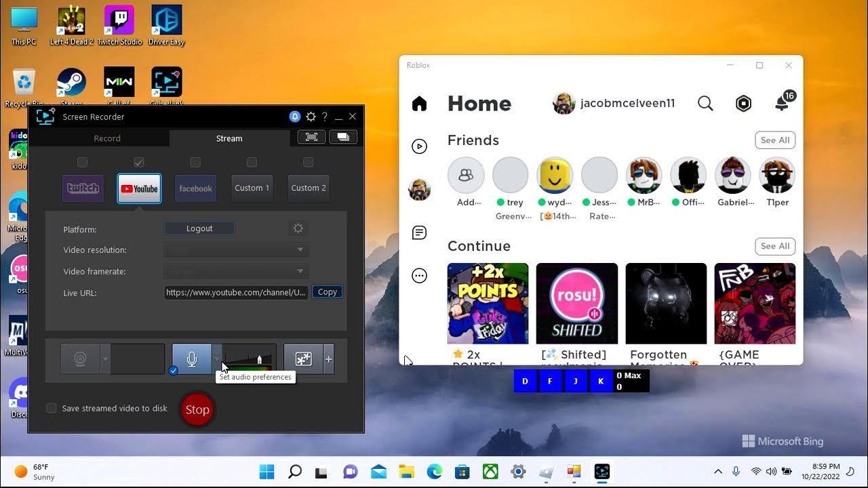
Task: Open Roblox More menu ellipsis icon
Action: [x=420, y=276]
